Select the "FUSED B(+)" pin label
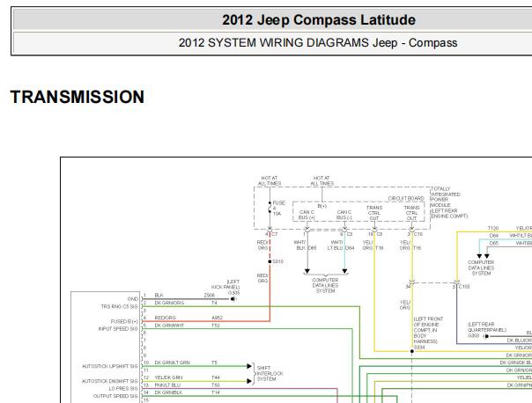The height and width of the screenshot is (403, 532). coord(124,321)
